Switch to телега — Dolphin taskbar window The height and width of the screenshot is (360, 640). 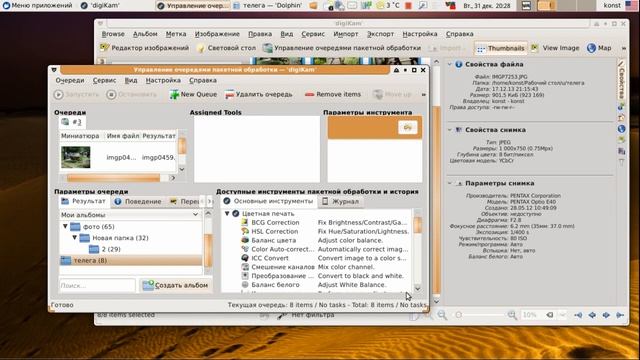point(268,5)
